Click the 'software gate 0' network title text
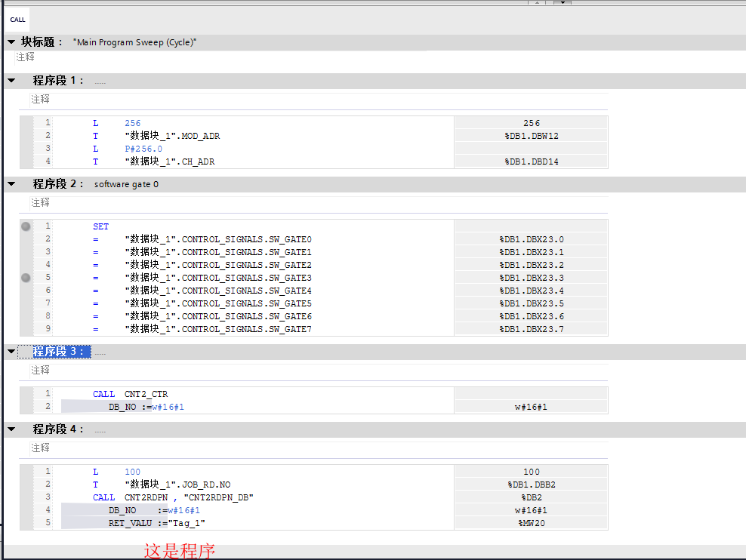 tap(126, 184)
